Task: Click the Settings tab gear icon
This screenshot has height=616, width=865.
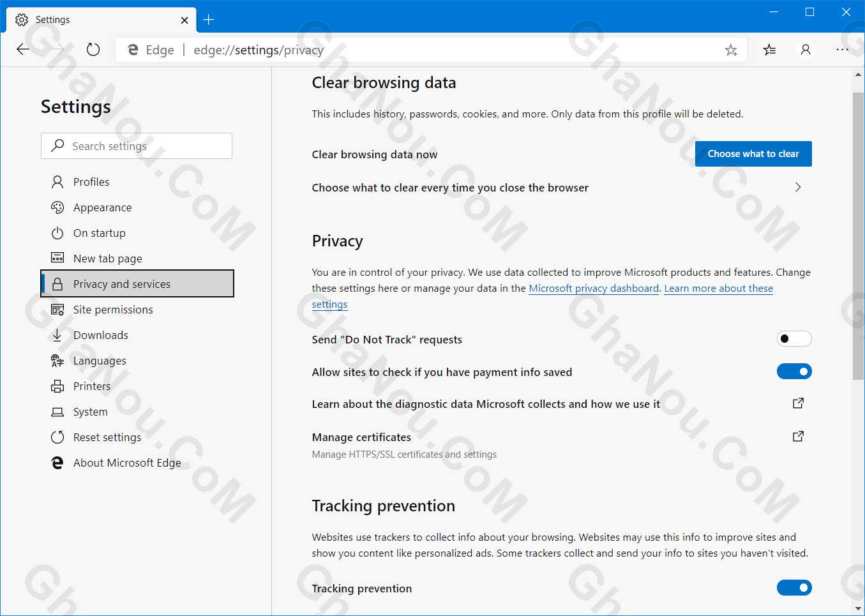Action: point(22,20)
